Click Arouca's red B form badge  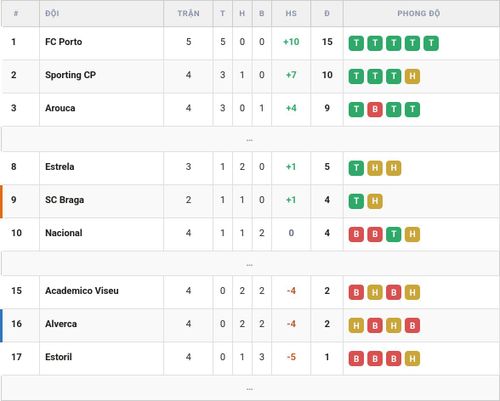pyautogui.click(x=375, y=110)
